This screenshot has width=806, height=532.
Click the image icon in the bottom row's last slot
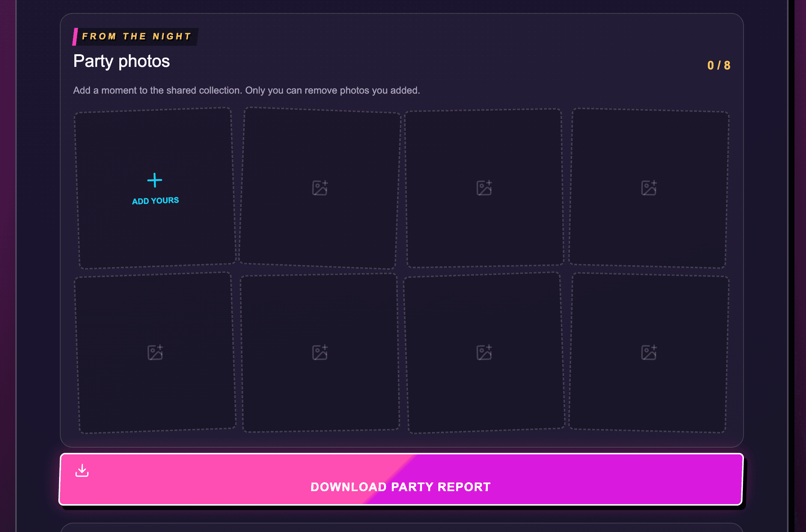pyautogui.click(x=649, y=353)
